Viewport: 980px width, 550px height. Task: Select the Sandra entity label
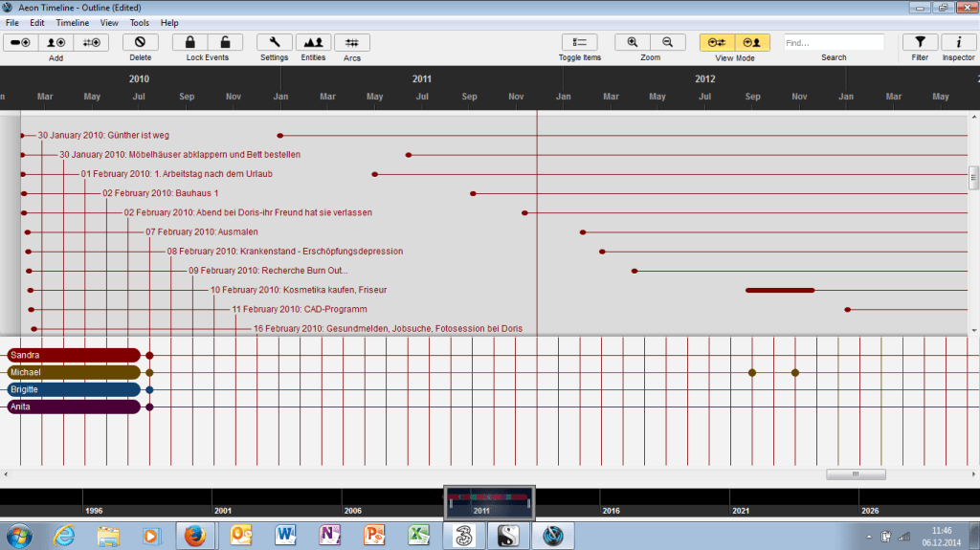pyautogui.click(x=73, y=355)
